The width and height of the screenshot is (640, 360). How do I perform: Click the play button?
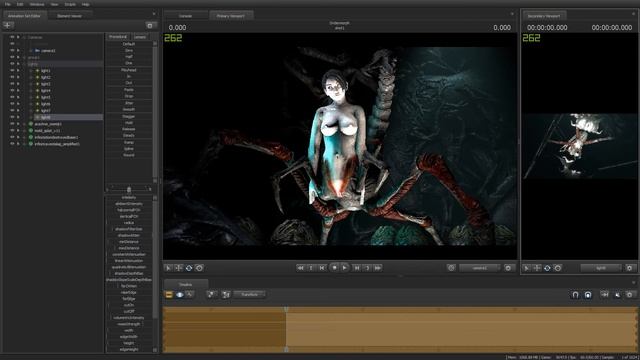[345, 268]
